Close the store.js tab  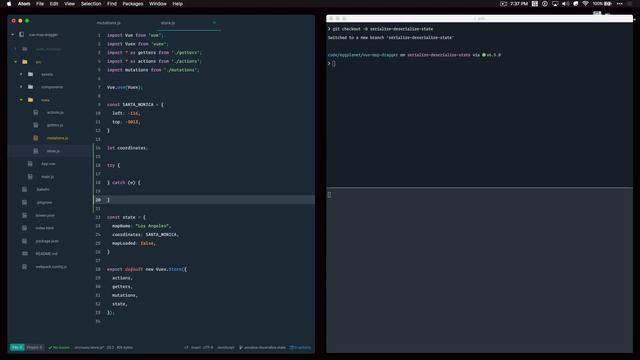coord(214,23)
